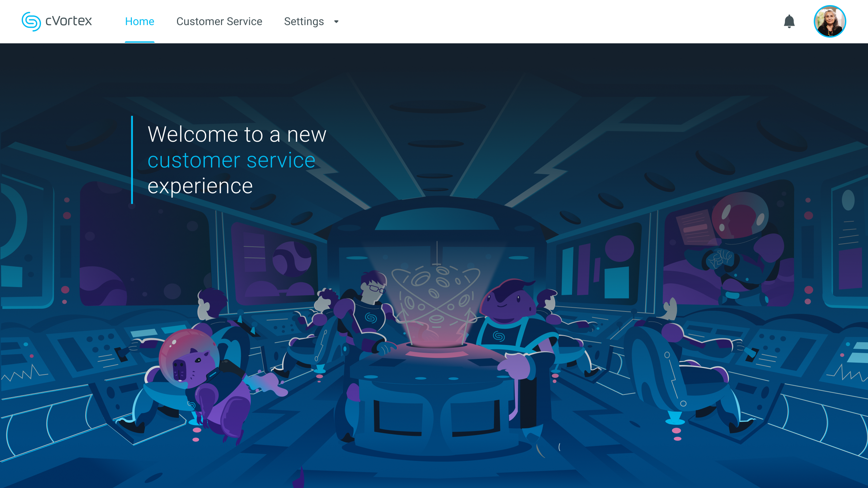Click the cVortex swirl logo icon
The width and height of the screenshot is (868, 488).
coord(31,21)
